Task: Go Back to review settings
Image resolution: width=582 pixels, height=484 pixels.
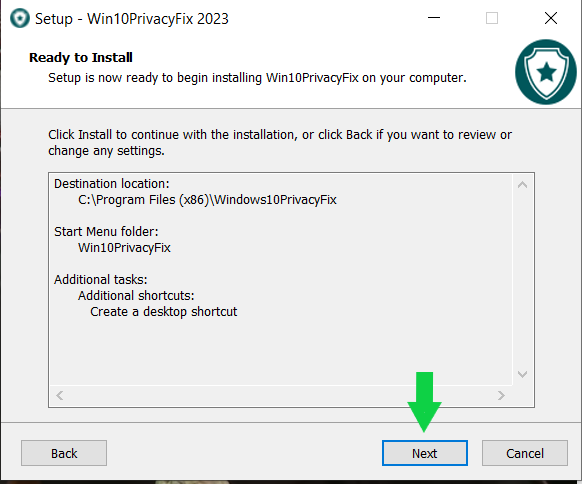Action: click(64, 453)
